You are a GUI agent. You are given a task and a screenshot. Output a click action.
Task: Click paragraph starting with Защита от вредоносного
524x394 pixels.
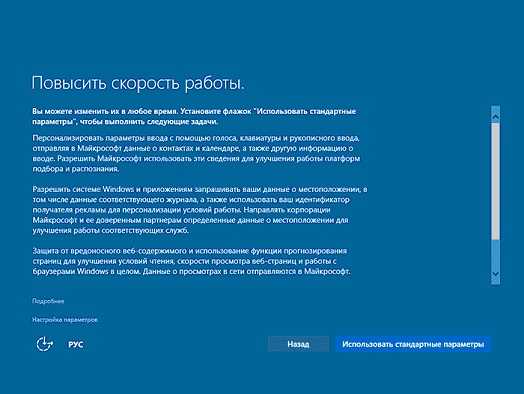click(x=191, y=261)
